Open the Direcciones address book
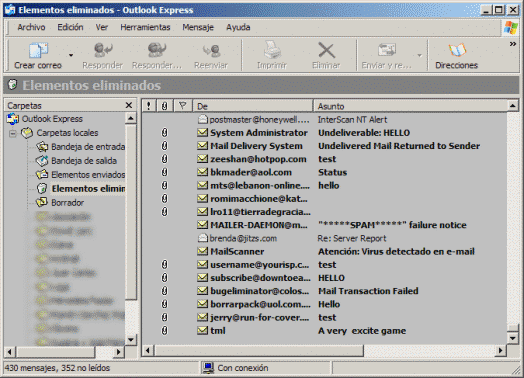The width and height of the screenshot is (524, 378). click(456, 55)
